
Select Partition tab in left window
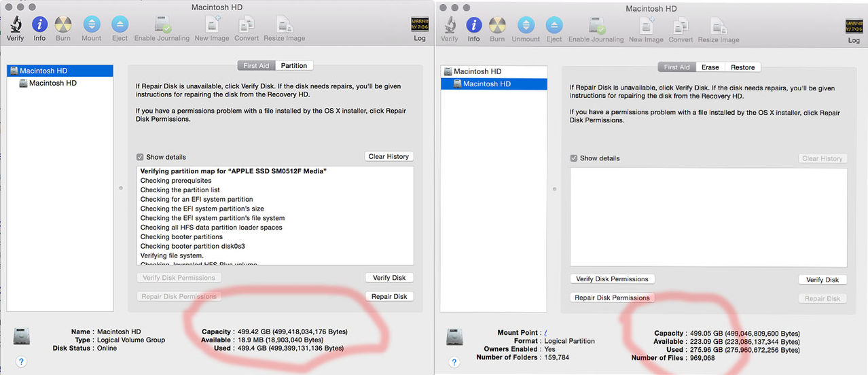294,65
